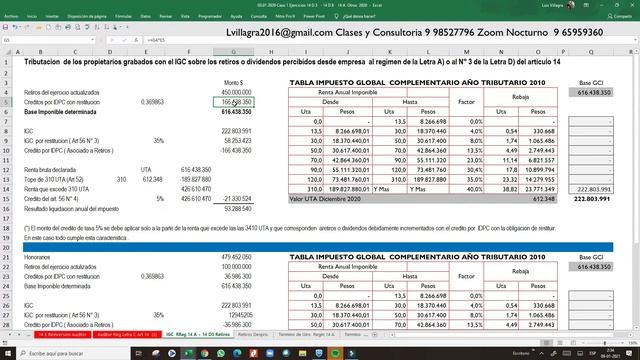This screenshot has height=360, width=640.
Task: Open WhatsApp from the taskbar
Action: click(x=221, y=353)
